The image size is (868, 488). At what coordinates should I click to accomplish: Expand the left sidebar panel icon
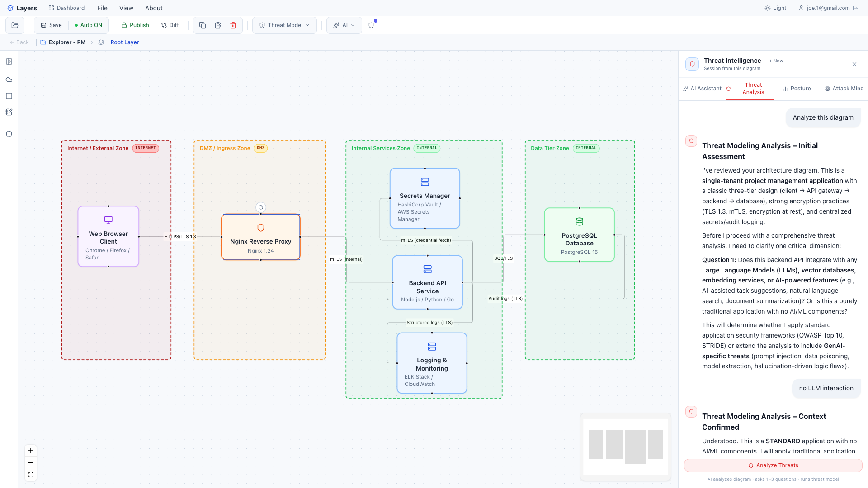coord(9,61)
